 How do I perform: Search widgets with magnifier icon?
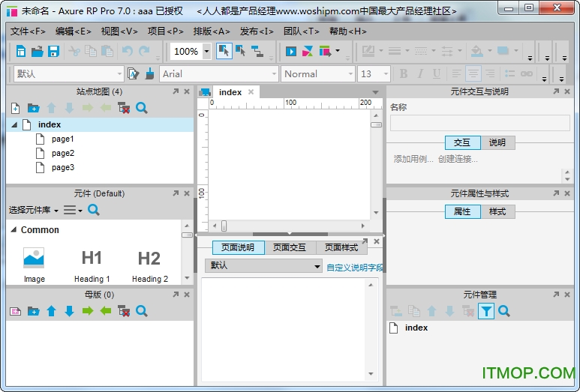pyautogui.click(x=94, y=210)
